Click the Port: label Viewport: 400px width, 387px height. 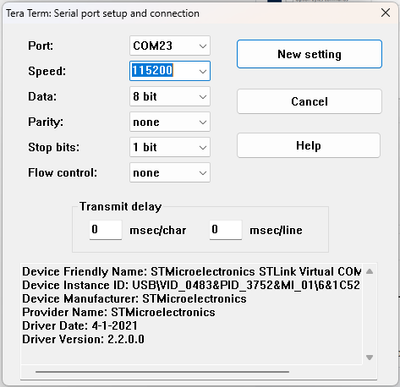[41, 46]
